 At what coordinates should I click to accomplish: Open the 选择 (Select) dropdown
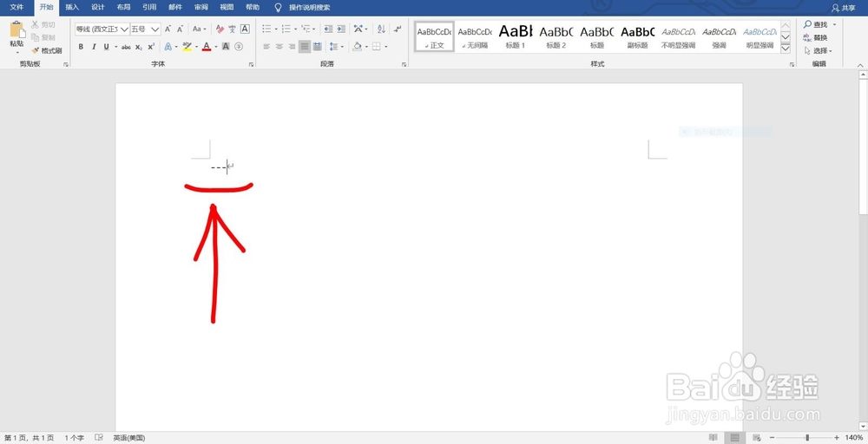pyautogui.click(x=819, y=51)
